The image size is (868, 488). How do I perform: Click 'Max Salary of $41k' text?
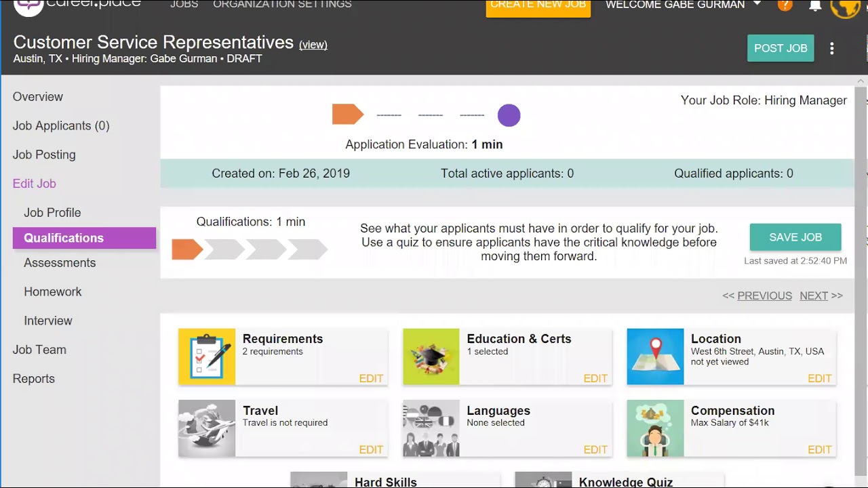[x=730, y=423]
